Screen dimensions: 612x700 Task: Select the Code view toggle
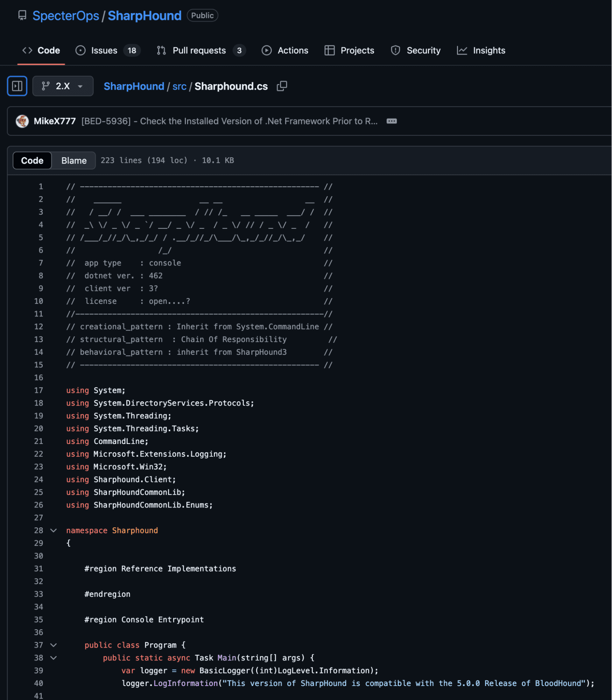pos(32,160)
